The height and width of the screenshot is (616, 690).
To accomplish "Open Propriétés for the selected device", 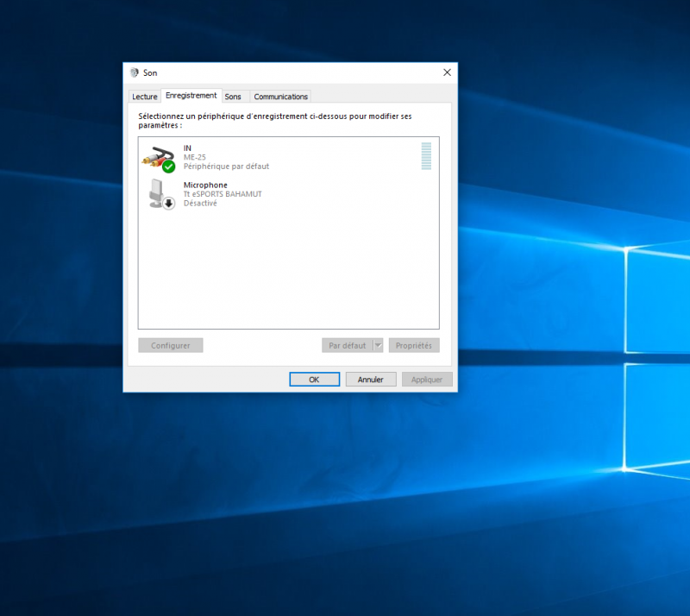I will click(x=414, y=345).
